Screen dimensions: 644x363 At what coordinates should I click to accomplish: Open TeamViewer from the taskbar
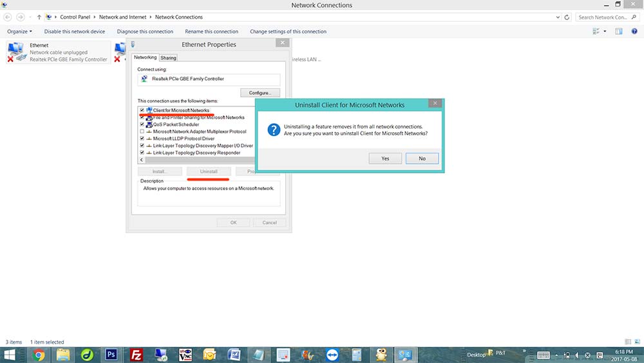click(x=332, y=355)
